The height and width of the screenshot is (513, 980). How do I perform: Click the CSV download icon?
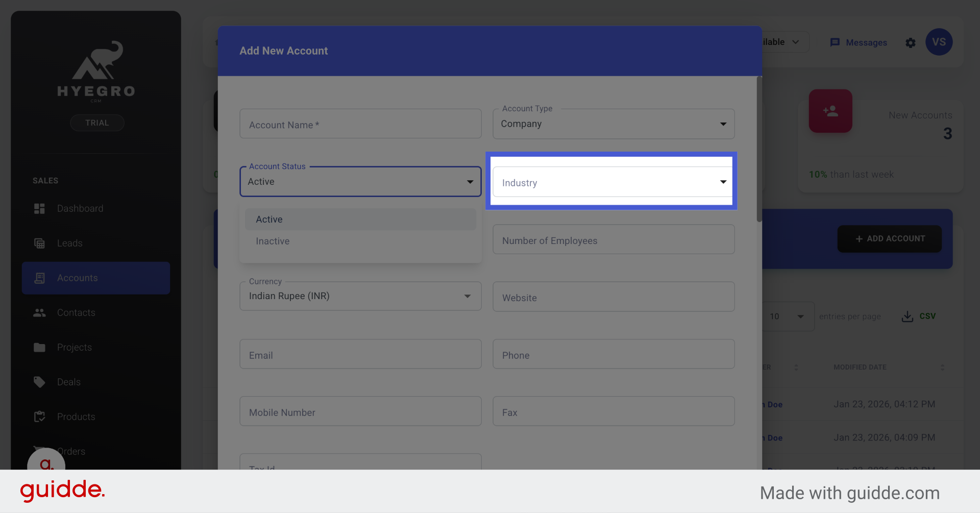coord(907,316)
